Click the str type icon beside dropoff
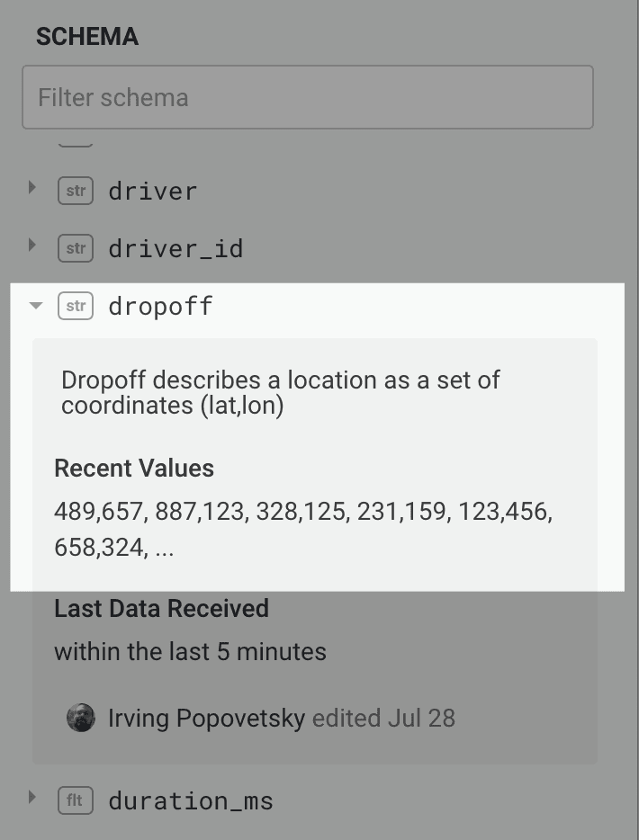The image size is (639, 840). (x=76, y=306)
